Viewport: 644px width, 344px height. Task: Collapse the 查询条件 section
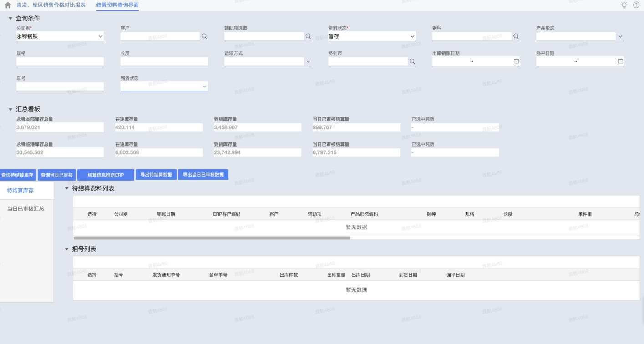[x=10, y=19]
